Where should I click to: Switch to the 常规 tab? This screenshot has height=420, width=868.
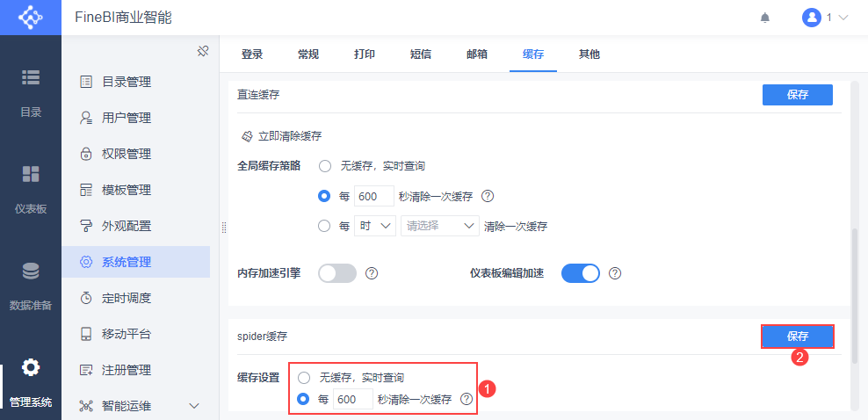click(308, 54)
